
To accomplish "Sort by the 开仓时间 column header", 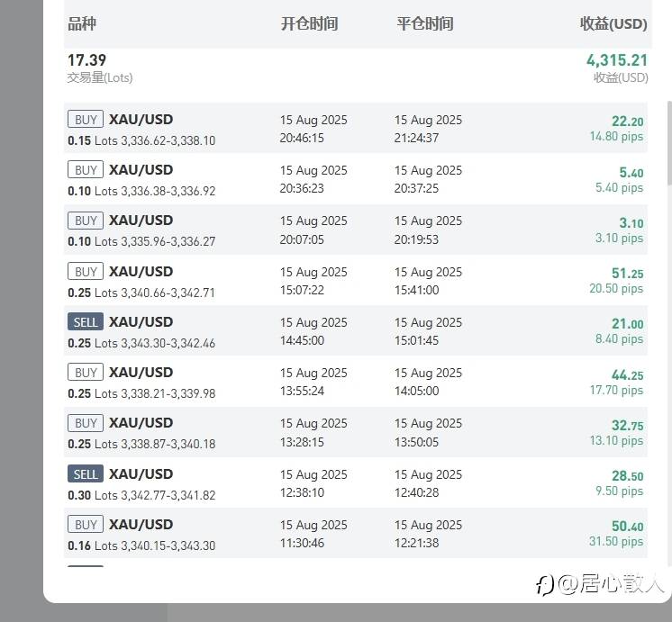I will (310, 23).
